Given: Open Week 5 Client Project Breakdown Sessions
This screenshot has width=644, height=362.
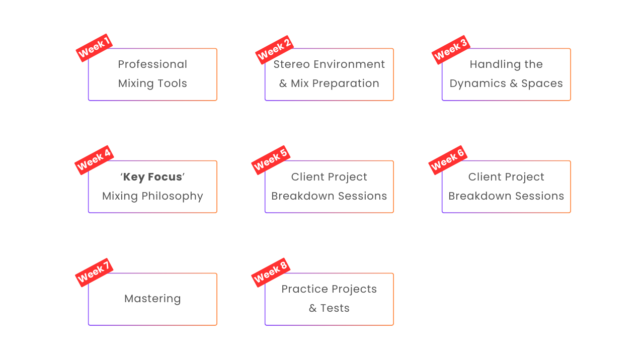Looking at the screenshot, I should pos(330,187).
